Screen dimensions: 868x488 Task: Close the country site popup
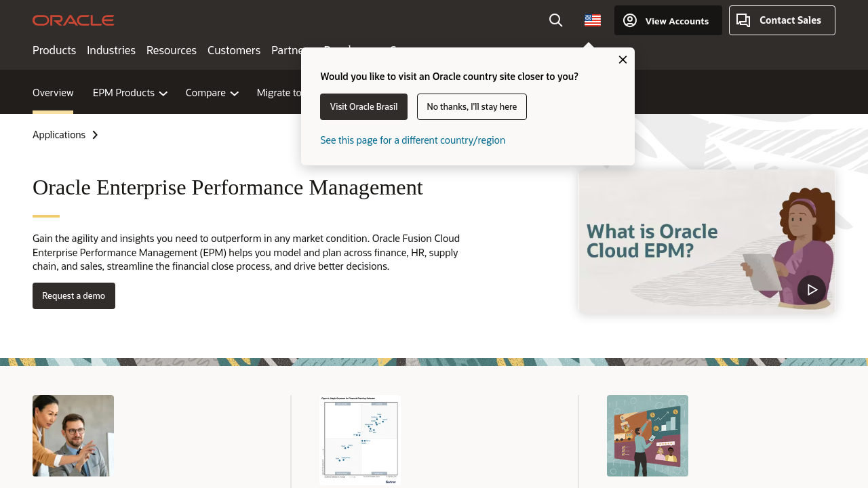[x=623, y=60]
